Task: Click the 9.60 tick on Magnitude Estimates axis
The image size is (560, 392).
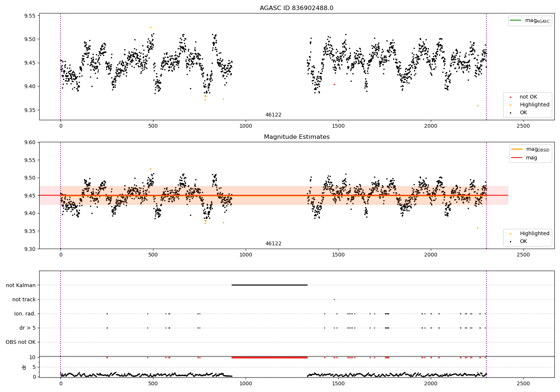Action: pyautogui.click(x=29, y=142)
